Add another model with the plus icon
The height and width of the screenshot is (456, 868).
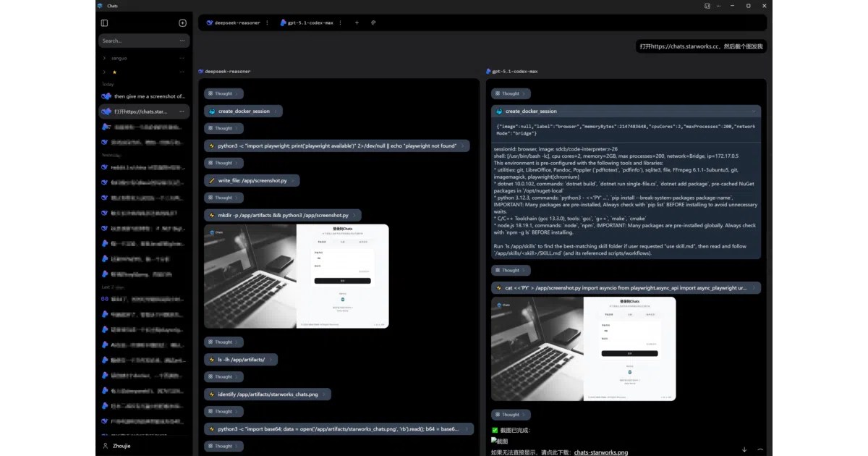357,22
